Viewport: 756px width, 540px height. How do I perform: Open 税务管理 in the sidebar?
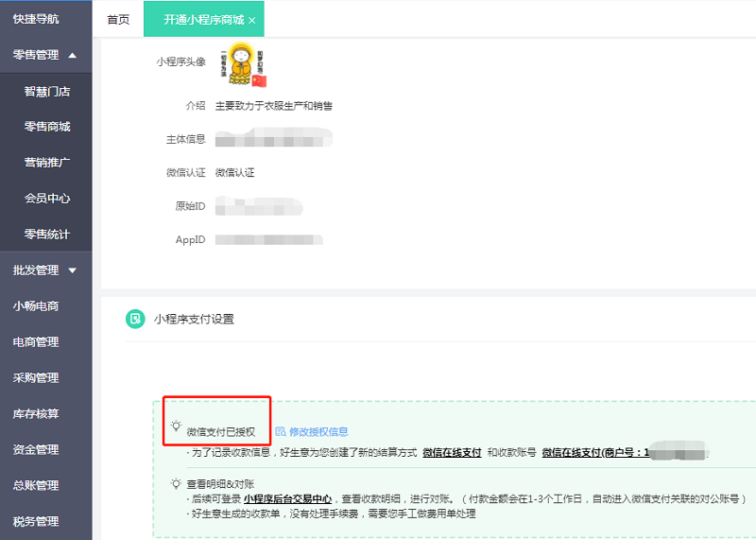pos(36,521)
